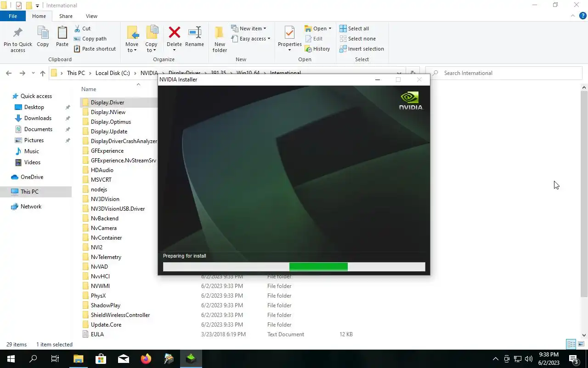The width and height of the screenshot is (588, 368).
Task: Click NVIDIA installer taskbar icon
Action: [191, 359]
